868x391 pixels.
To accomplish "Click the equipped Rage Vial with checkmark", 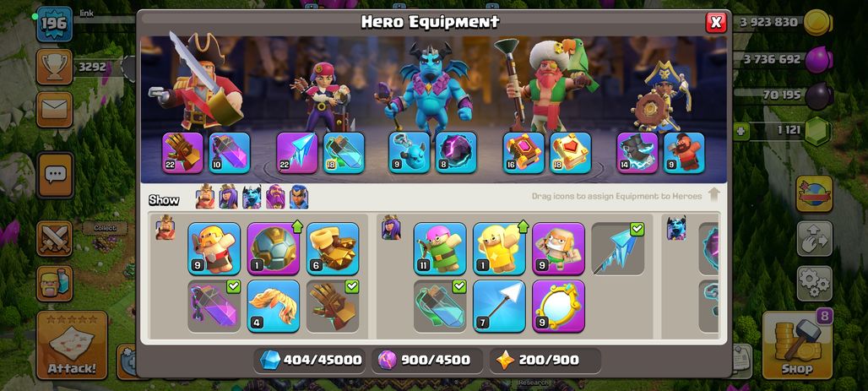I will (214, 307).
